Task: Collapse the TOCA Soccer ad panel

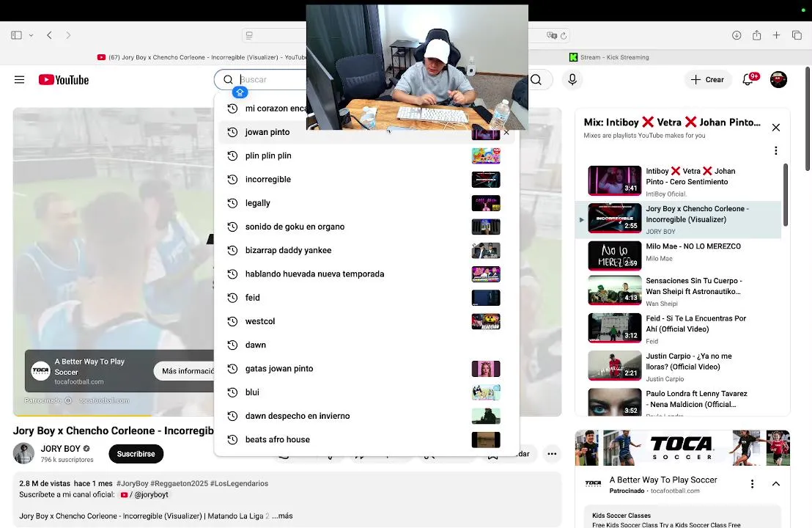Action: (776, 484)
